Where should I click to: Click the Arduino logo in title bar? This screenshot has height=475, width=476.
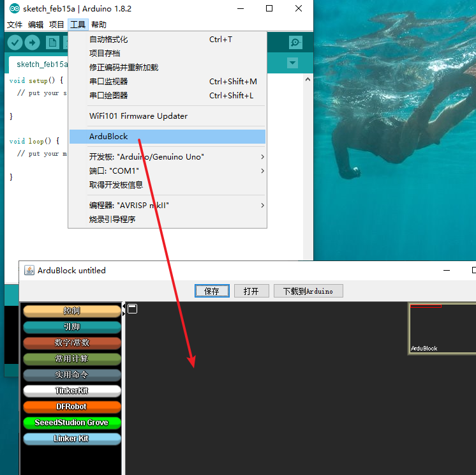click(14, 9)
